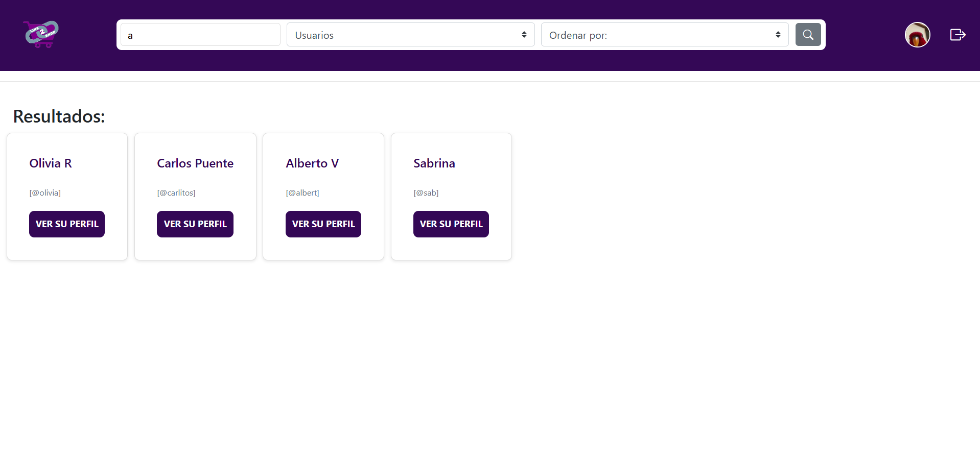This screenshot has height=458, width=980.
Task: Click the username '[@sab]'
Action: [426, 193]
